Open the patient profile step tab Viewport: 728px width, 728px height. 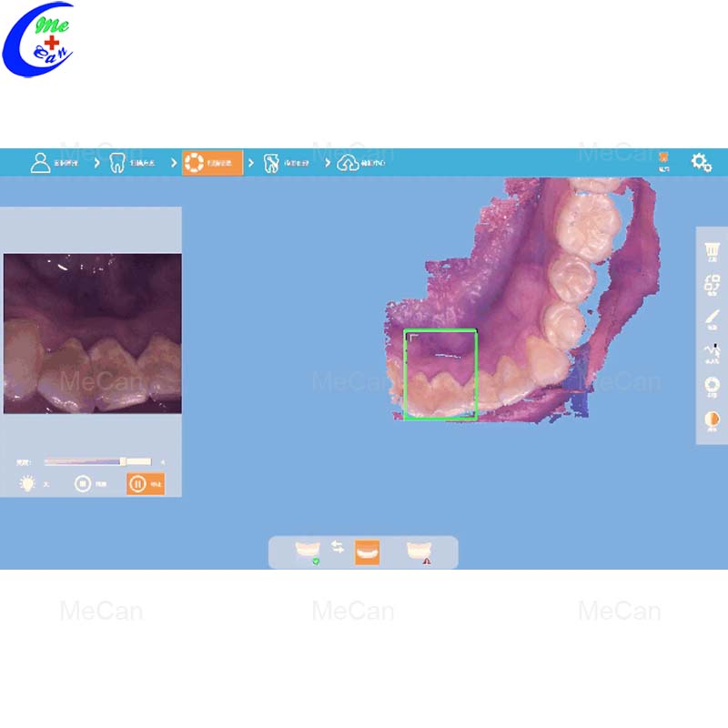click(54, 163)
